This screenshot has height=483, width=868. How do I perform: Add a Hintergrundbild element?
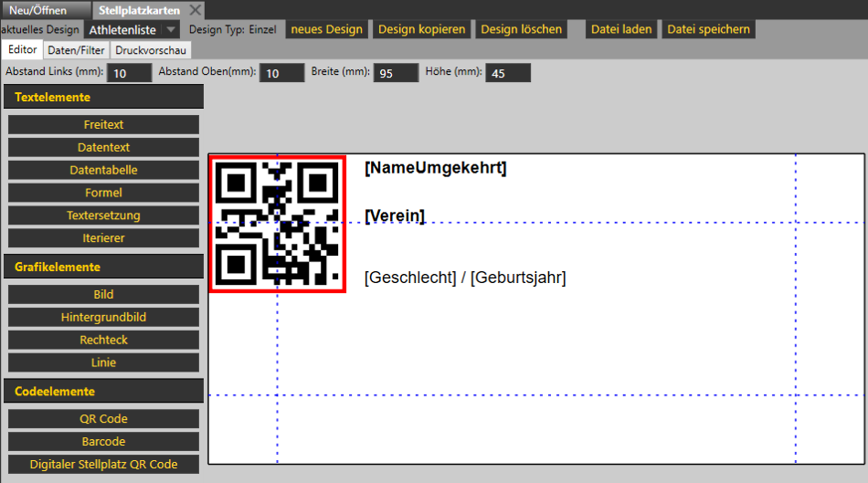click(x=103, y=317)
